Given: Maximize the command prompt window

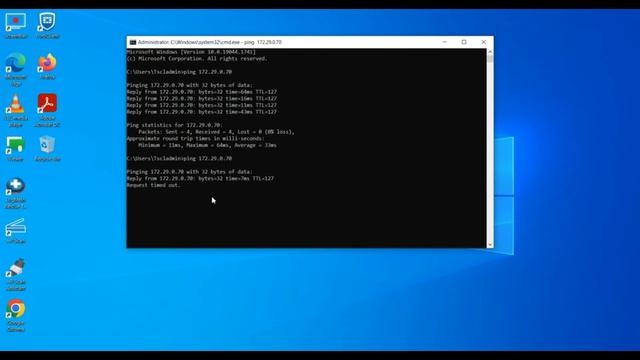Looking at the screenshot, I should [464, 42].
